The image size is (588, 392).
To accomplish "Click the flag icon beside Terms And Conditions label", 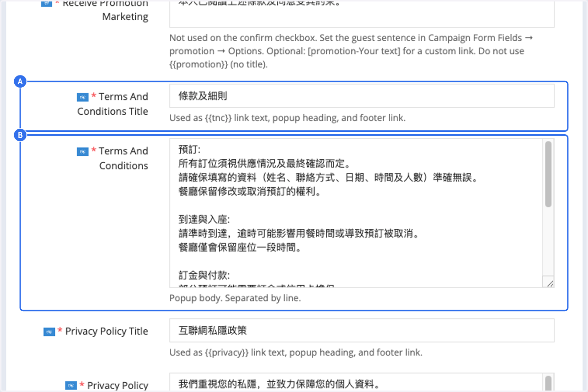I will [x=82, y=151].
